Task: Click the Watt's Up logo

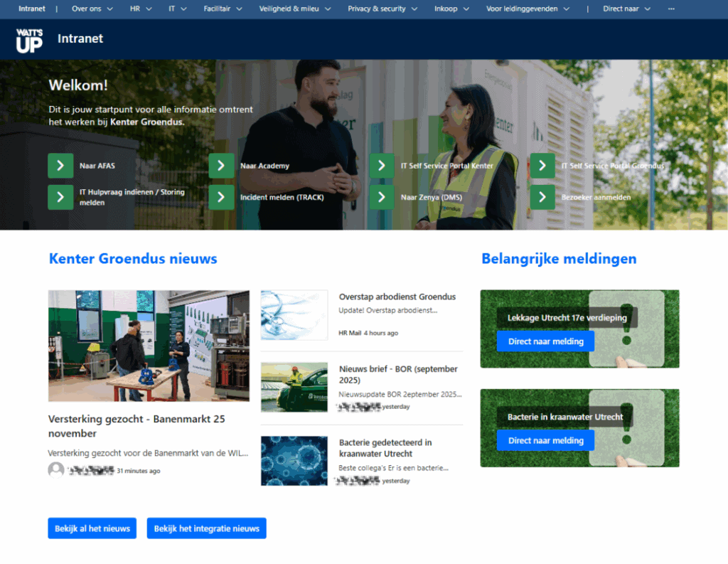Action: coord(29,40)
